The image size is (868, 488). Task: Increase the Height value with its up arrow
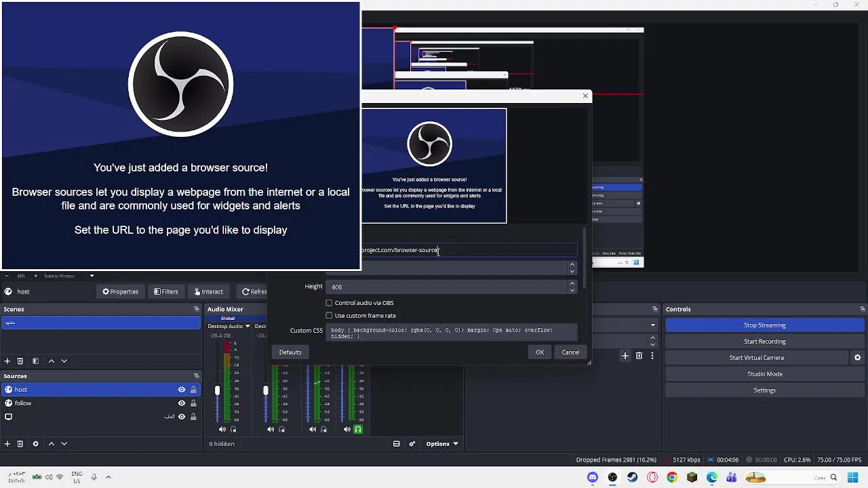click(572, 283)
